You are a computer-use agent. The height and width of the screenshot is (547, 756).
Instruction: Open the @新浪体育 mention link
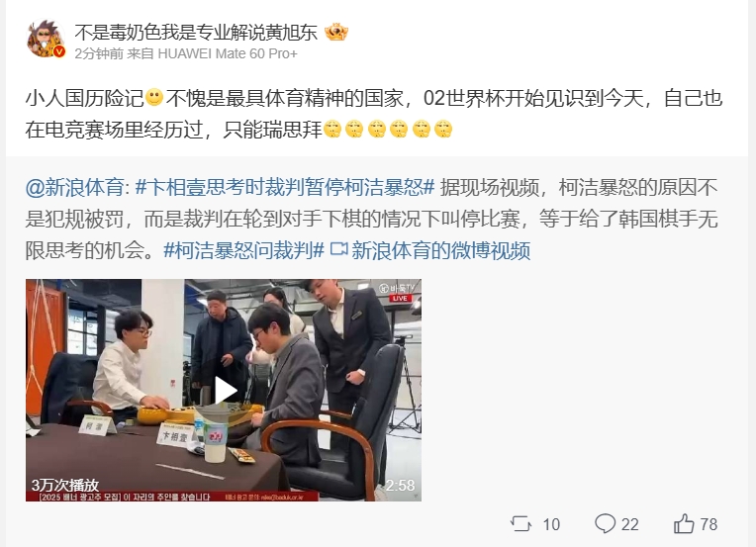click(77, 188)
